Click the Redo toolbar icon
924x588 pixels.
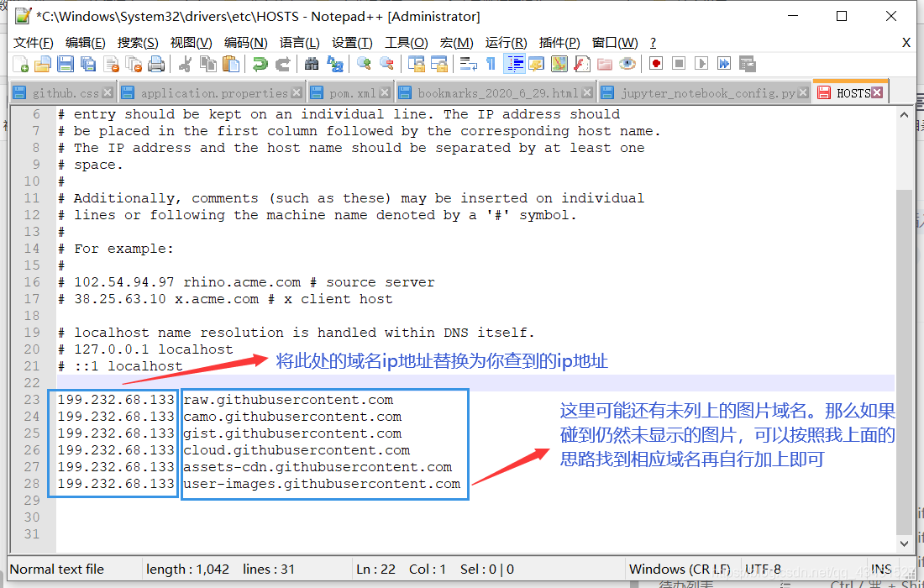click(283, 64)
